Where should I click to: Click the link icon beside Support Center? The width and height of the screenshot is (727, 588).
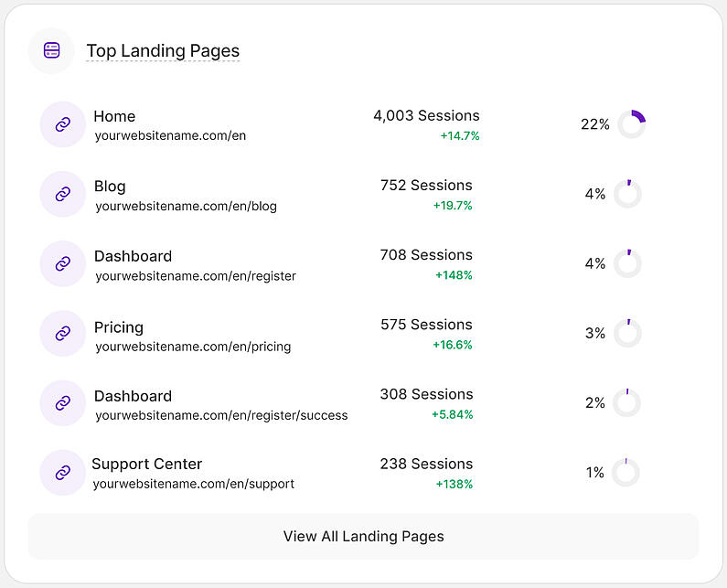63,473
